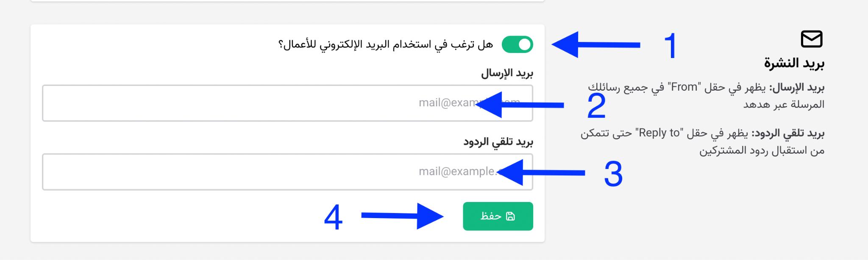Image resolution: width=868 pixels, height=260 pixels.
Task: Toggle the business email switch
Action: [x=517, y=44]
